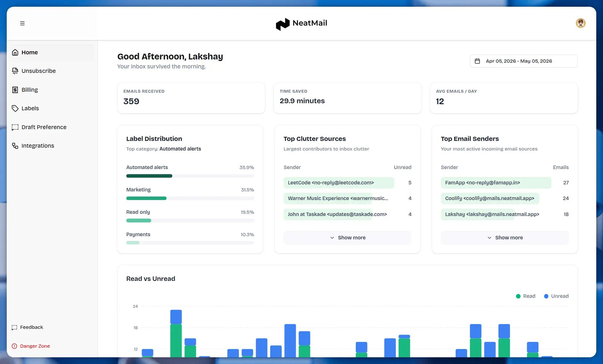The height and width of the screenshot is (364, 603).
Task: Toggle the Read series legend label
Action: (x=529, y=296)
